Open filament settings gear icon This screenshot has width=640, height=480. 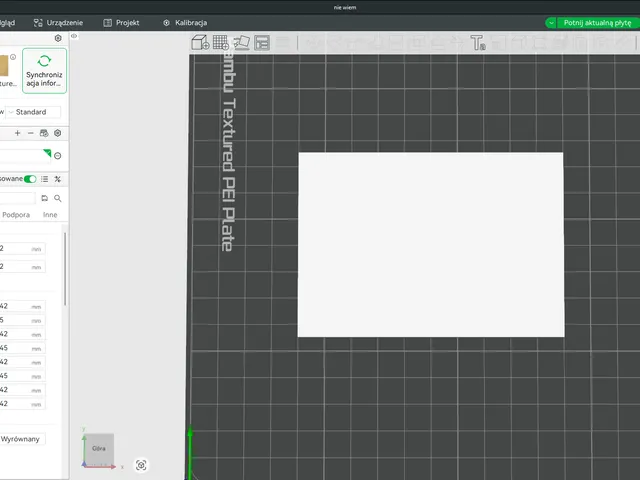click(x=58, y=133)
